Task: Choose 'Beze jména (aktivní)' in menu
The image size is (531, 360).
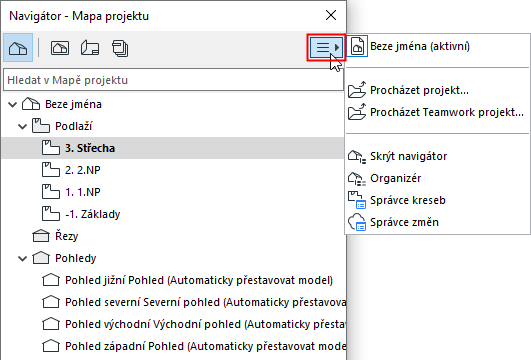Action: click(x=438, y=46)
